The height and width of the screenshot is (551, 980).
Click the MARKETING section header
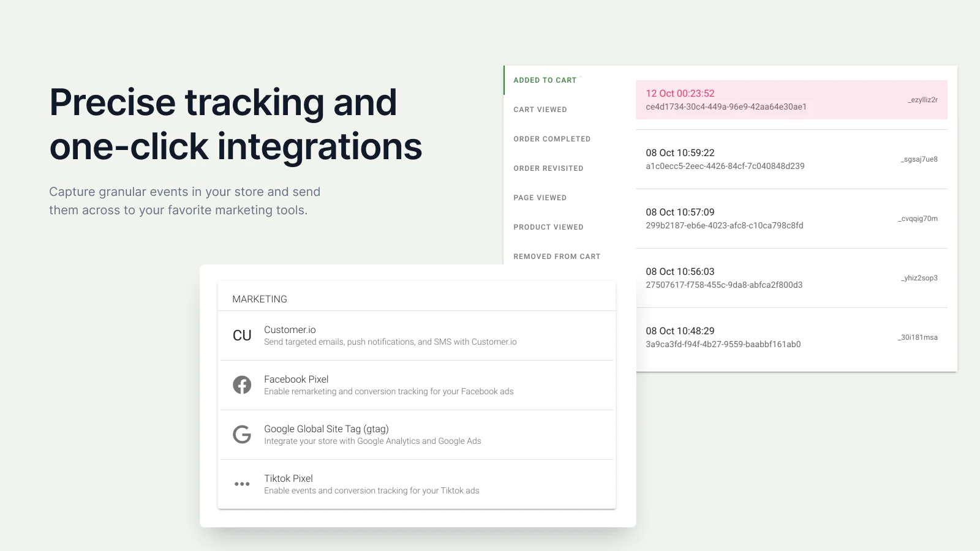click(x=260, y=299)
